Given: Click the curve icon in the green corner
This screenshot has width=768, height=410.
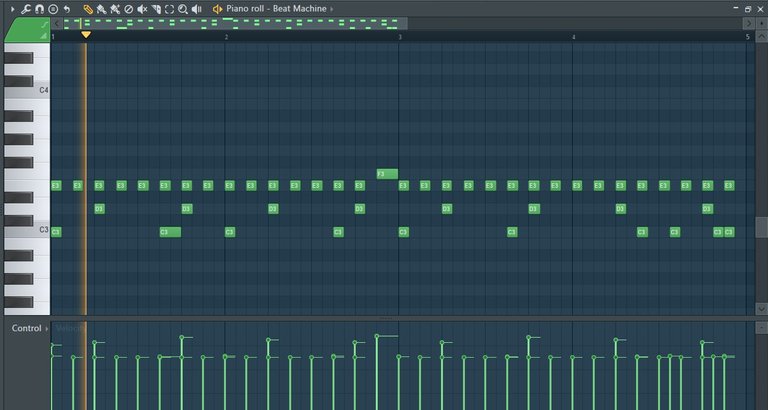Looking at the screenshot, I should click(x=45, y=24).
